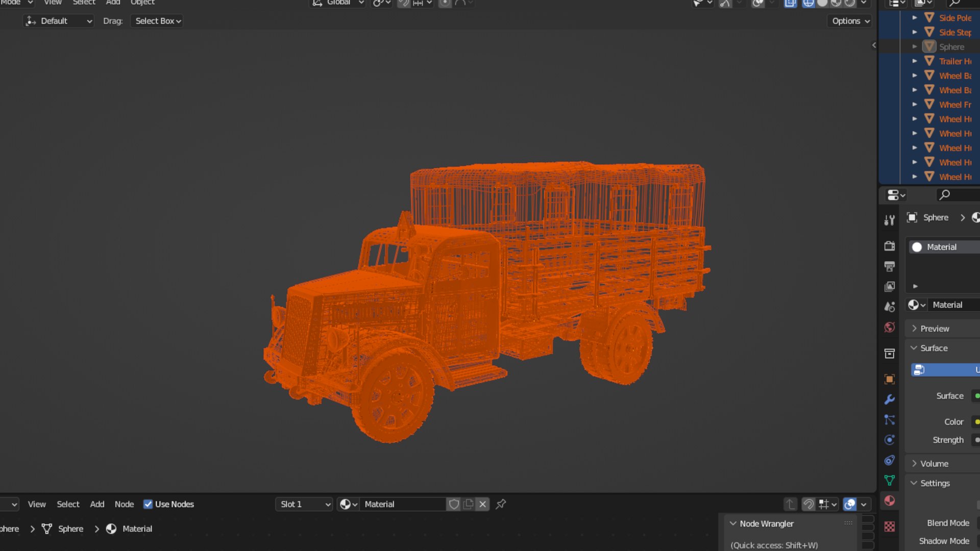
Task: Open the Render properties tab
Action: (889, 246)
